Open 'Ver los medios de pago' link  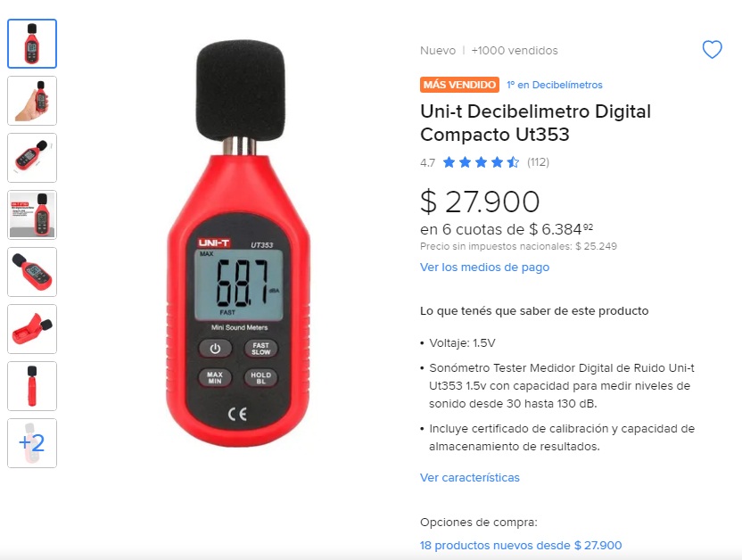point(484,268)
